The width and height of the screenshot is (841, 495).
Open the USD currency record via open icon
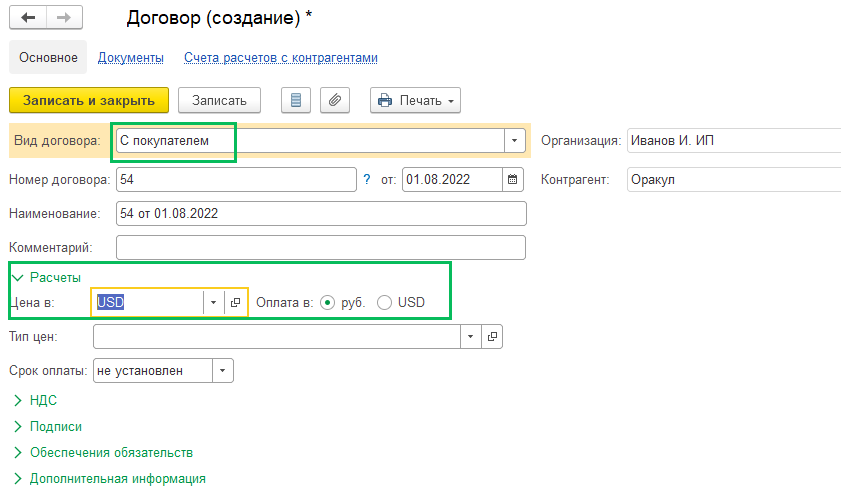click(235, 302)
